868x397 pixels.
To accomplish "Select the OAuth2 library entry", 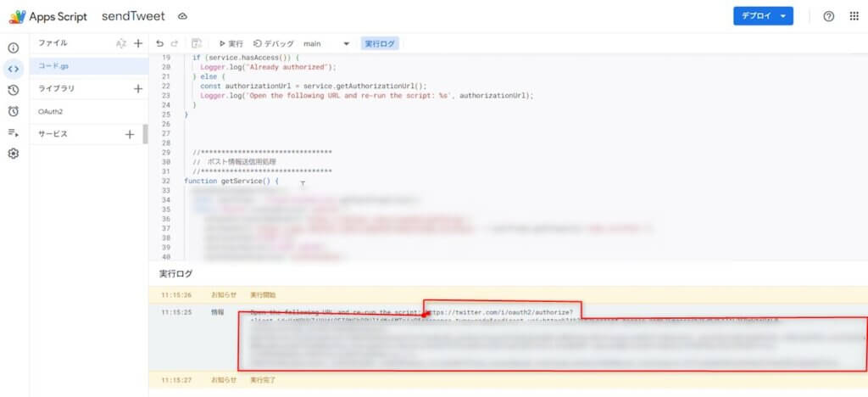I will tap(51, 111).
